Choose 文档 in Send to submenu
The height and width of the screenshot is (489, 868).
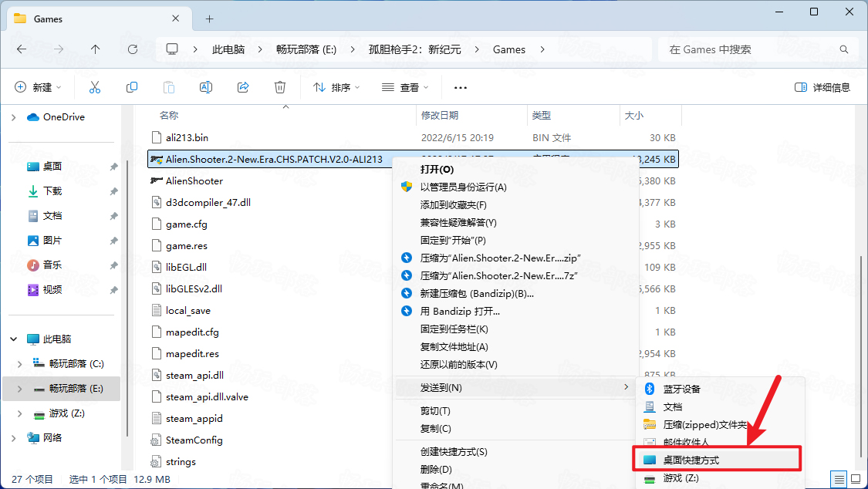720,406
